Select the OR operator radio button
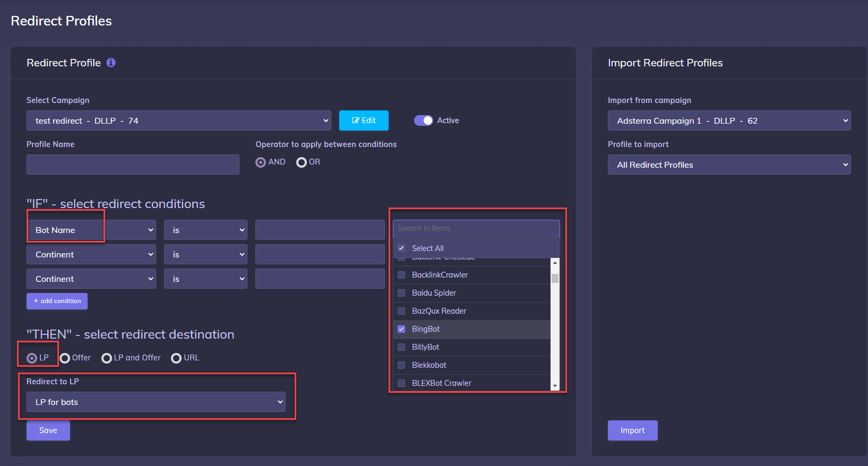 coord(302,162)
